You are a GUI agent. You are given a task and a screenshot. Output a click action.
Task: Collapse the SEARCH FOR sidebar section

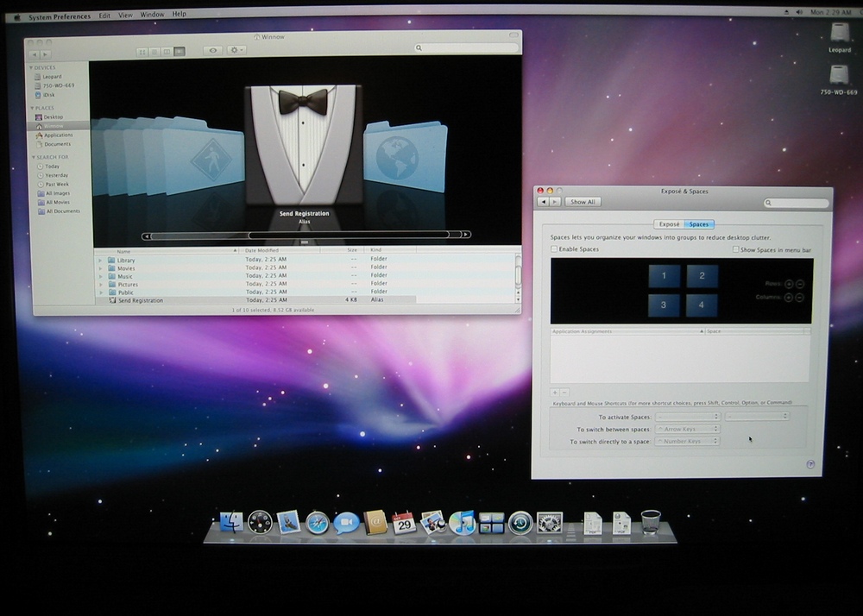click(33, 157)
